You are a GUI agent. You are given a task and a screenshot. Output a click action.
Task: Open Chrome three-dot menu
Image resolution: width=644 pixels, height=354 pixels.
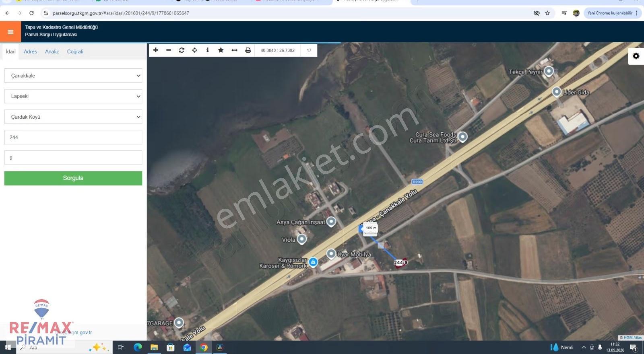(637, 13)
